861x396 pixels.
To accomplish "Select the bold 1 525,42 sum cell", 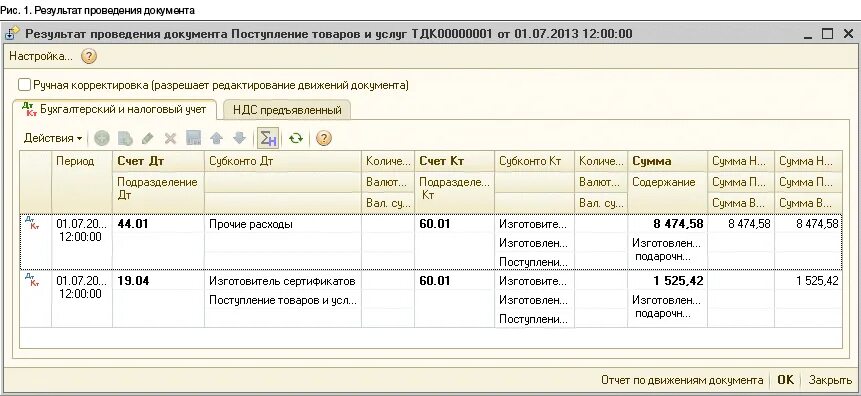I will tap(667, 281).
